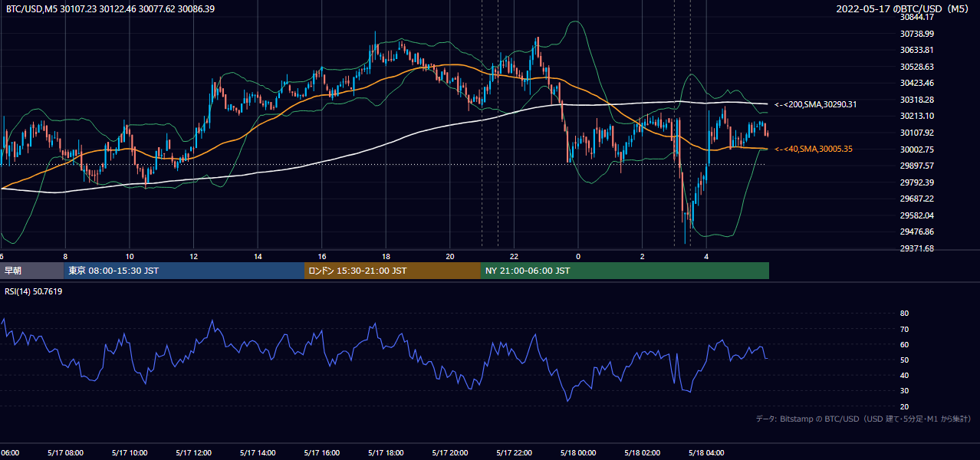Select the 東京 08:00-15:30 JST session bar

184,271
